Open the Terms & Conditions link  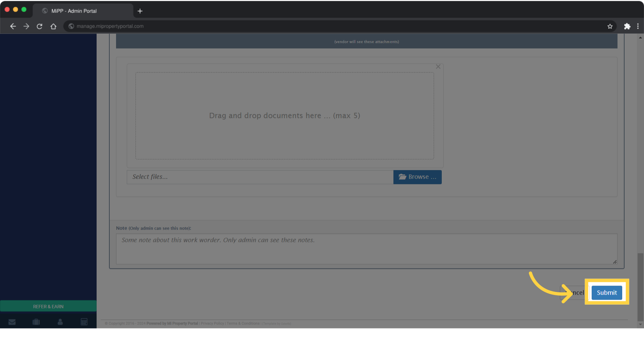tap(243, 323)
